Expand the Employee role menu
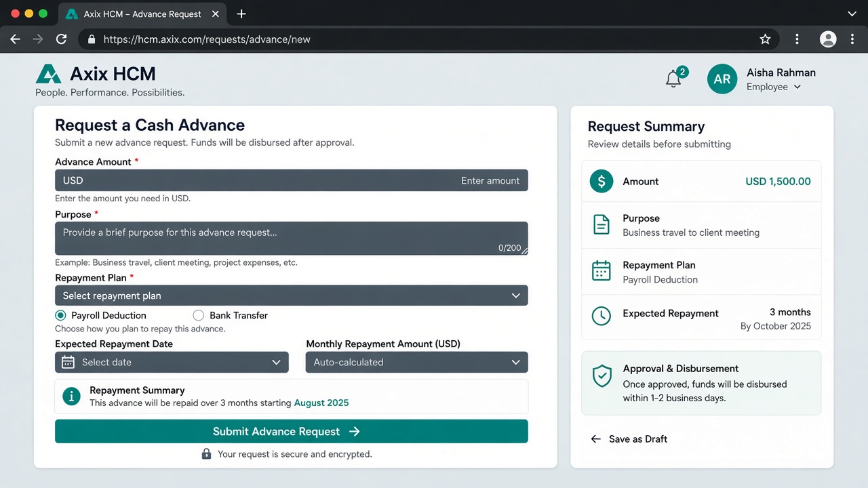The image size is (868, 488). 774,87
